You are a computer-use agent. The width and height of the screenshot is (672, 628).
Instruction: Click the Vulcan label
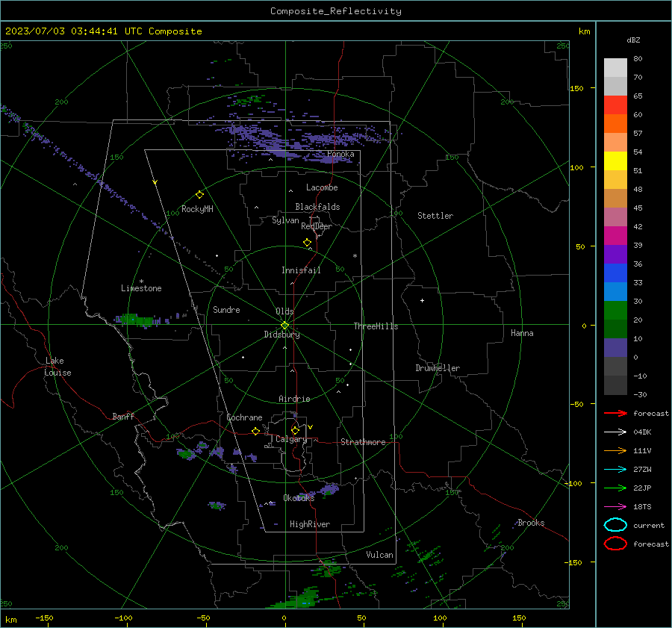point(379,555)
